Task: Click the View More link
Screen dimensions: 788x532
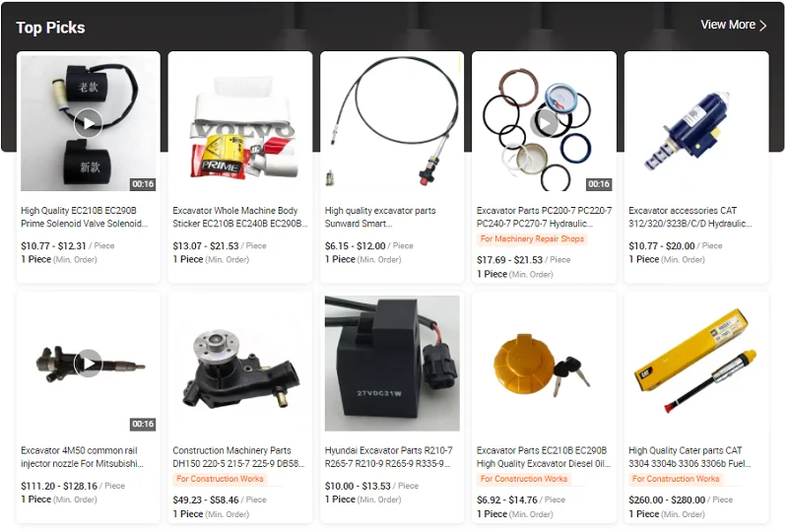Action: (734, 26)
